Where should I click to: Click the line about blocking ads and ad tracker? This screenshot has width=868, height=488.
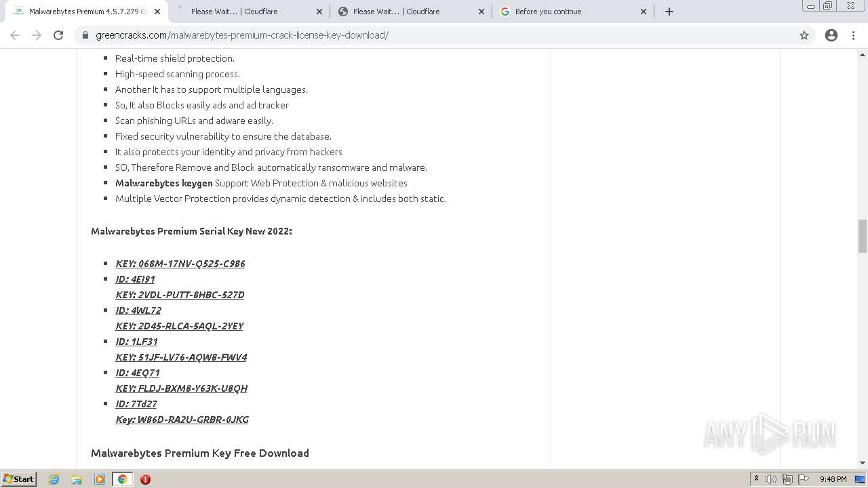(202, 105)
